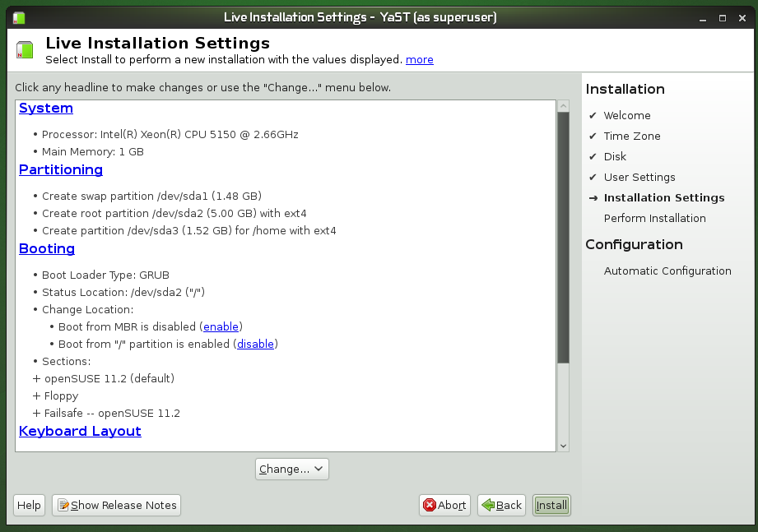Click the "Boot Loader Type: GRUB" line
This screenshot has height=532, width=758.
click(105, 275)
